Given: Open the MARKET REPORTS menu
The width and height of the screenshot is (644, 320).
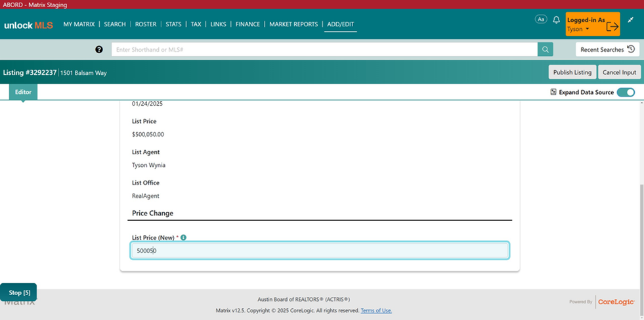Looking at the screenshot, I should pos(293,24).
